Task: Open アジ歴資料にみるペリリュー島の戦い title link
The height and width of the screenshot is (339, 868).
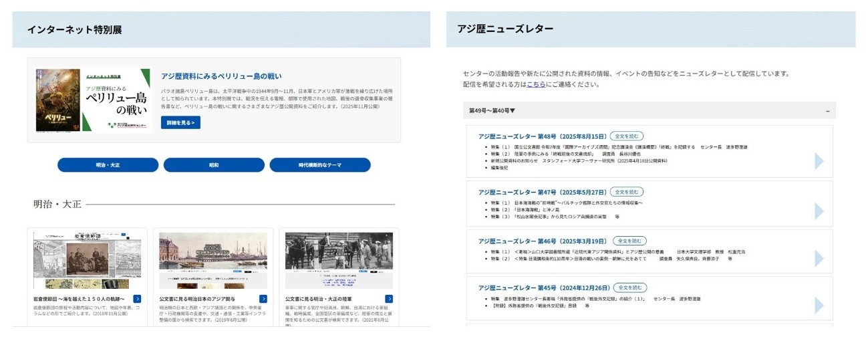Action: click(x=221, y=76)
